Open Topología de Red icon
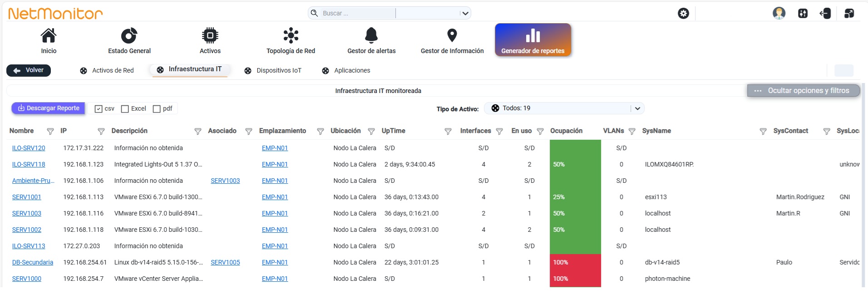868x294 pixels. tap(291, 35)
